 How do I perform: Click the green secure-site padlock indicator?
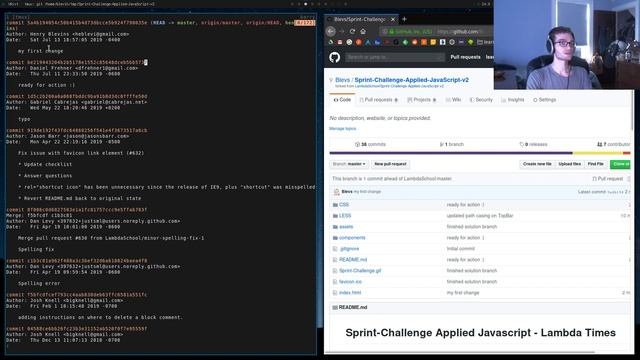pyautogui.click(x=391, y=31)
